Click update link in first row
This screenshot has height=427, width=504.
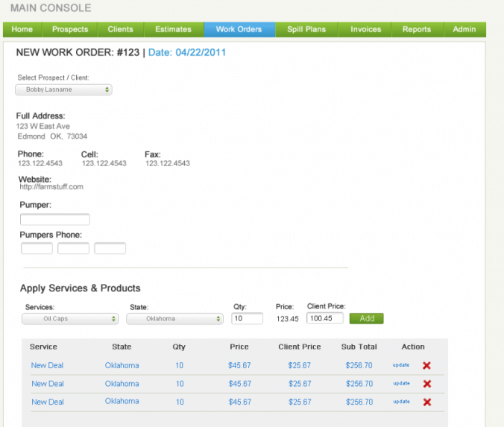(x=401, y=365)
